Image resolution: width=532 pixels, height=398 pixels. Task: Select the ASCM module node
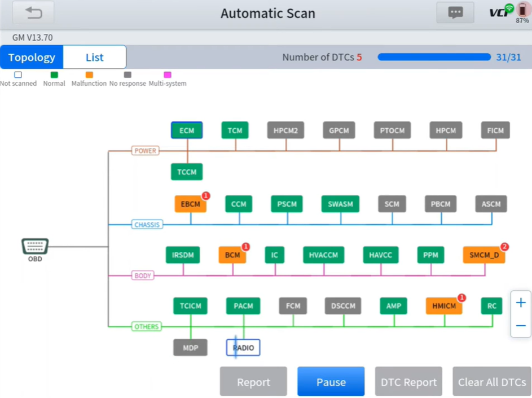point(491,204)
